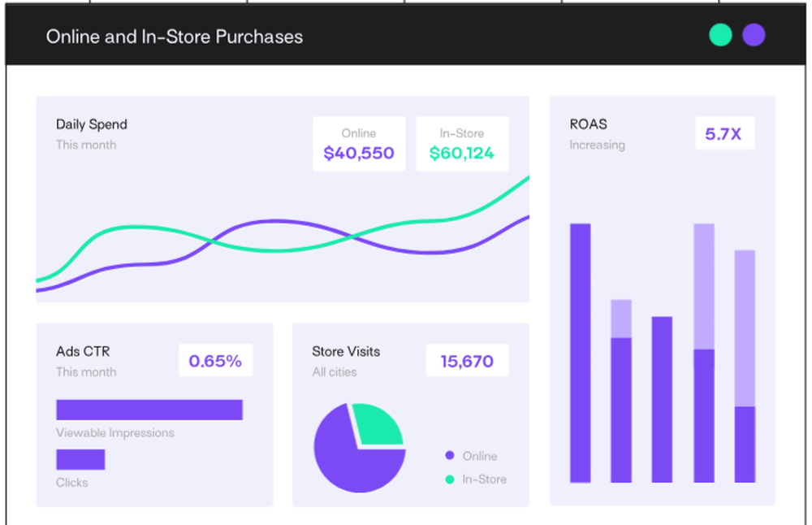Select the last bar in the ROAS chart
Screen dimensions: 812x525
pos(745,367)
